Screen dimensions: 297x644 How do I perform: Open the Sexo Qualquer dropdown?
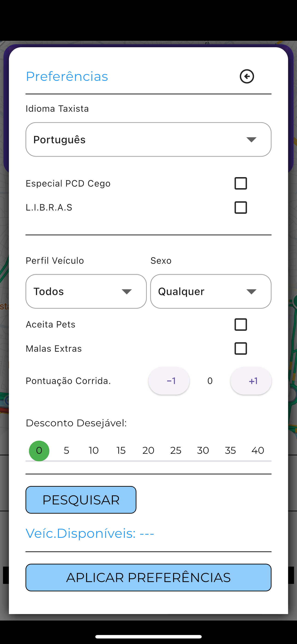pyautogui.click(x=211, y=291)
